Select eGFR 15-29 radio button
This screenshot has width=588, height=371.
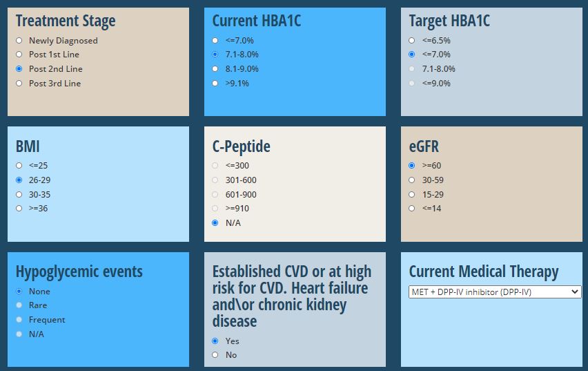click(x=412, y=195)
